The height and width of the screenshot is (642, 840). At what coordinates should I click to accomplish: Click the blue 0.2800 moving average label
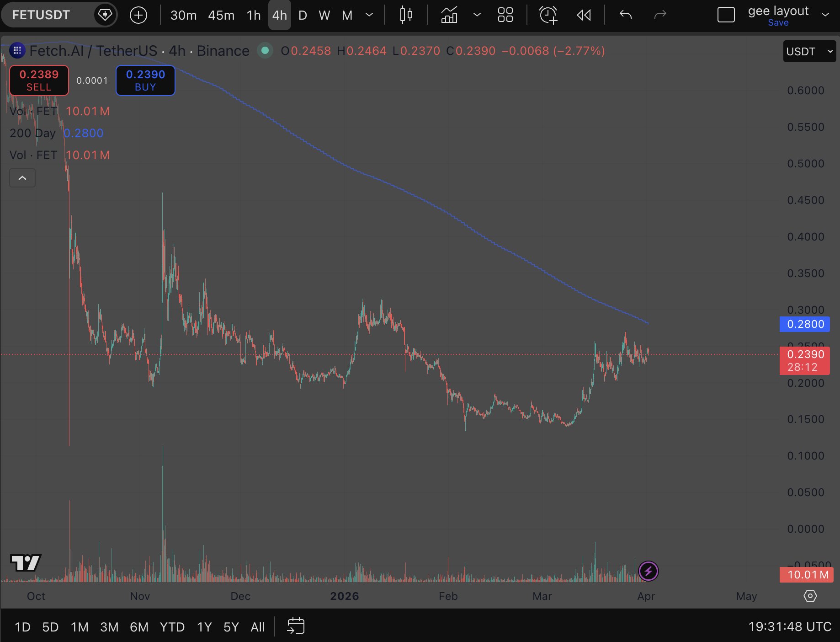click(x=805, y=324)
